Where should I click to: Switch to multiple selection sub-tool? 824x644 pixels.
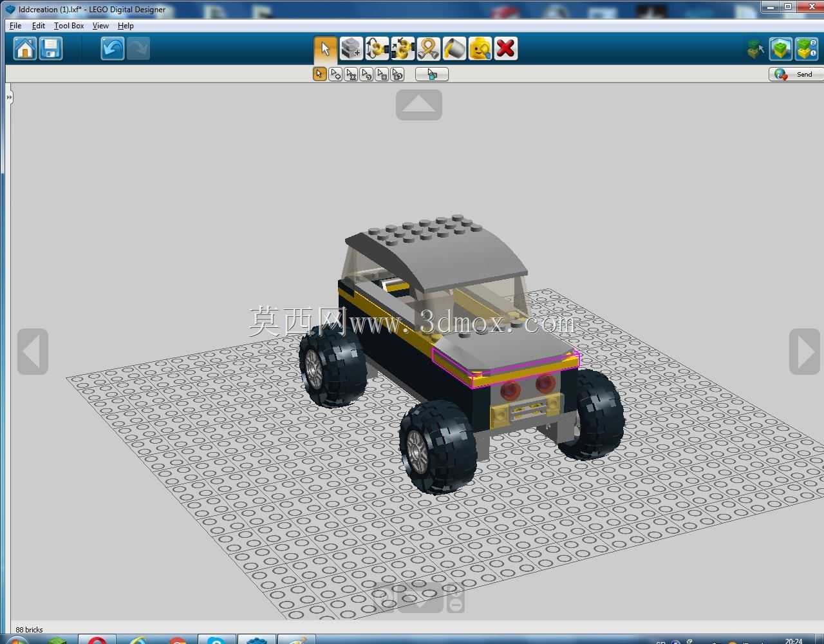pyautogui.click(x=335, y=74)
